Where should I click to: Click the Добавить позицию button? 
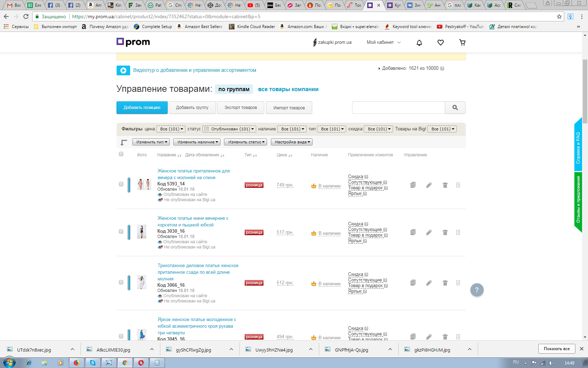[142, 108]
